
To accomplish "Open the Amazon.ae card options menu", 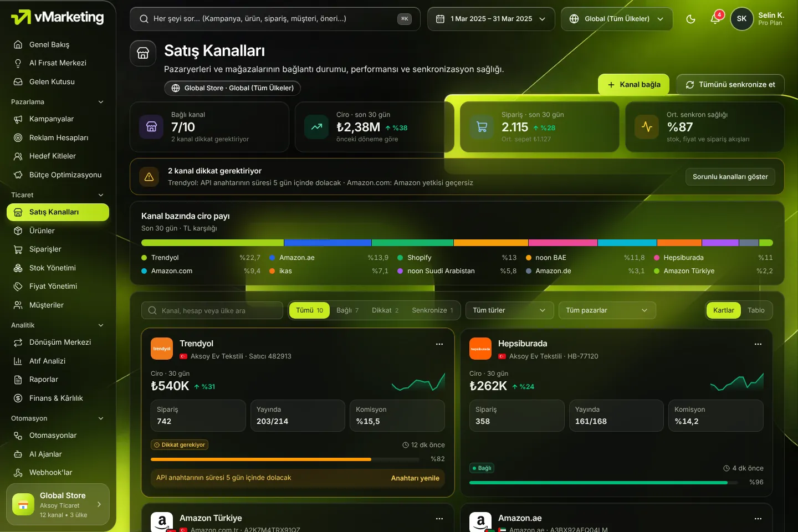I will tap(758, 519).
